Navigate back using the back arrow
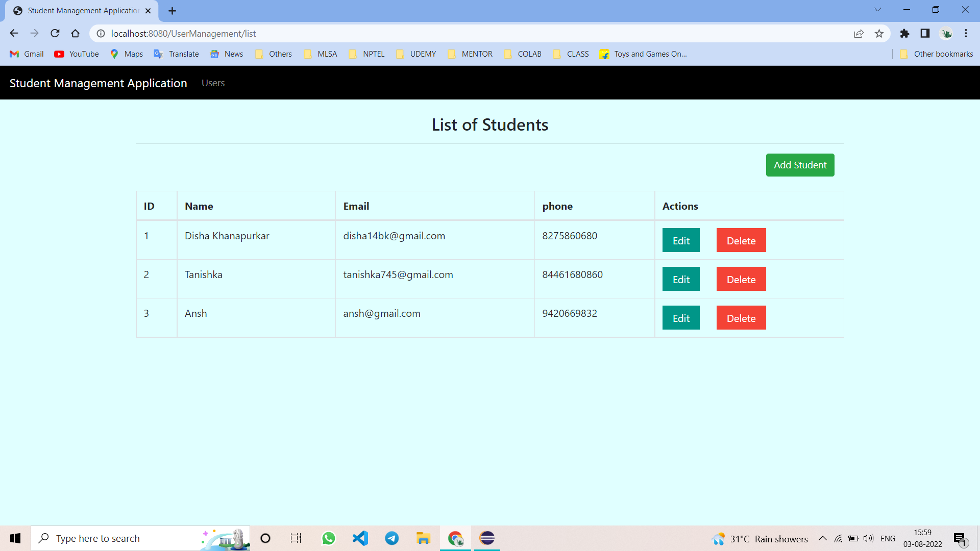980x551 pixels. tap(14, 33)
